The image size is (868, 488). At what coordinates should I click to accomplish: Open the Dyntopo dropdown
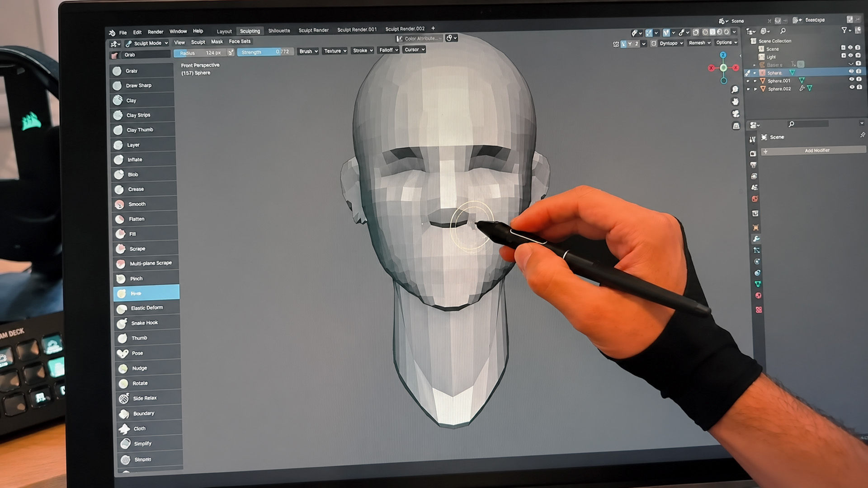(671, 43)
